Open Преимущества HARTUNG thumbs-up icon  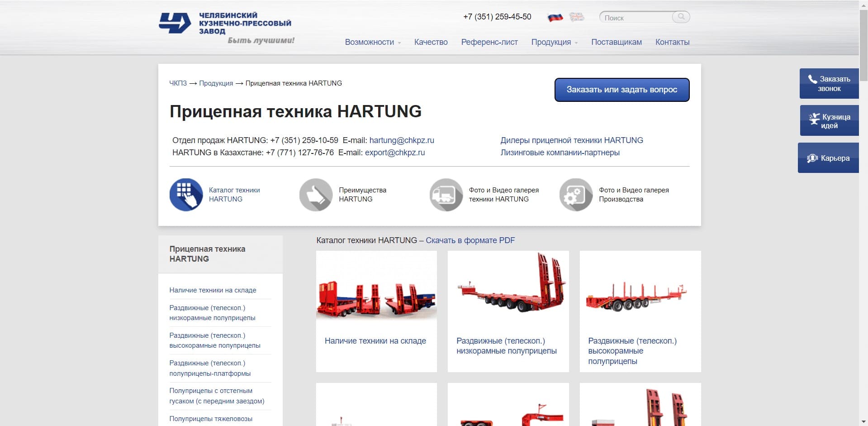316,195
